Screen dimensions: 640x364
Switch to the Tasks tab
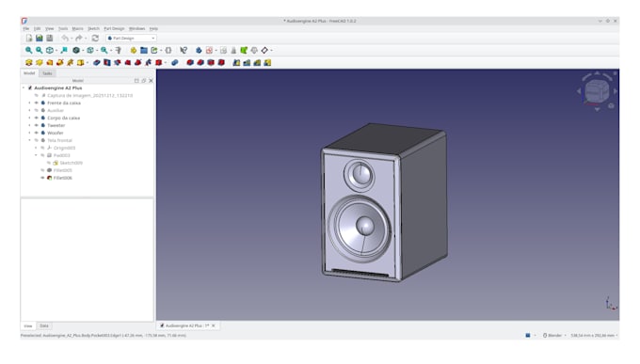[47, 73]
